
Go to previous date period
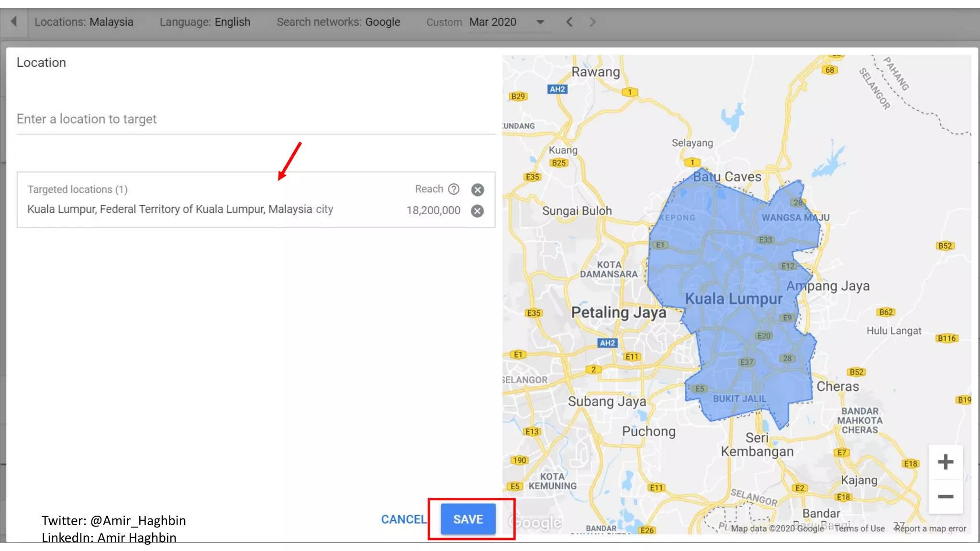pos(569,22)
